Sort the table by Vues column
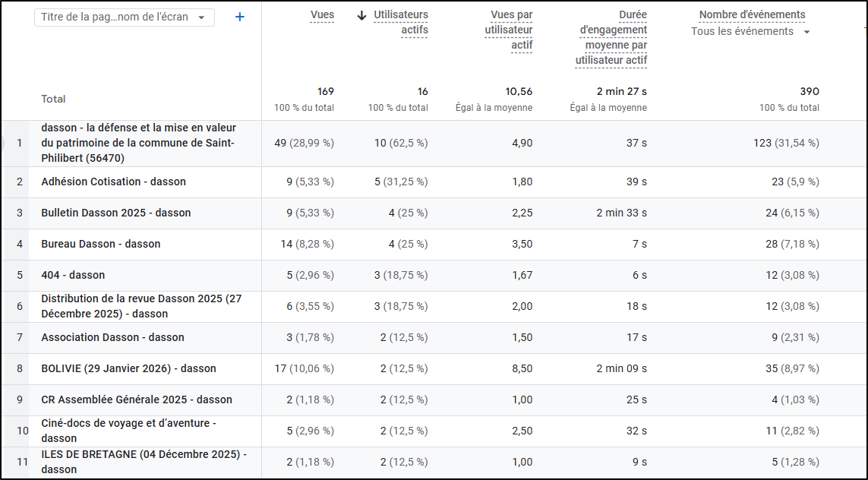 click(x=322, y=15)
